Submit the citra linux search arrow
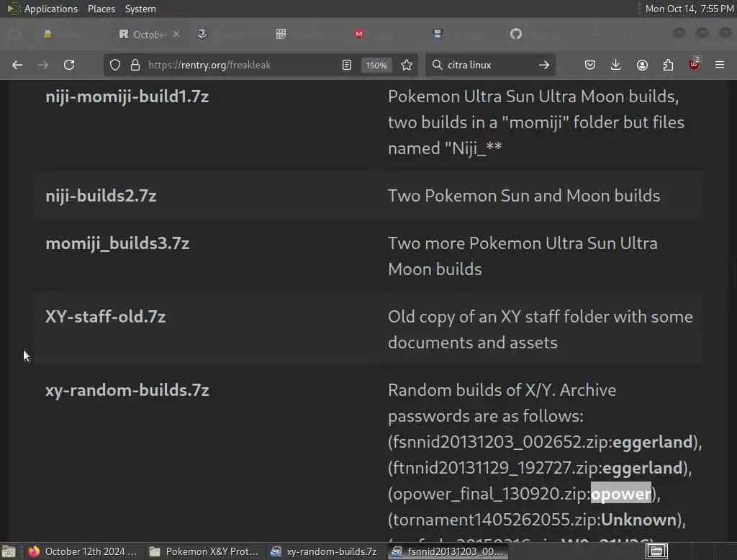Screen dimensions: 737x560 (544, 65)
